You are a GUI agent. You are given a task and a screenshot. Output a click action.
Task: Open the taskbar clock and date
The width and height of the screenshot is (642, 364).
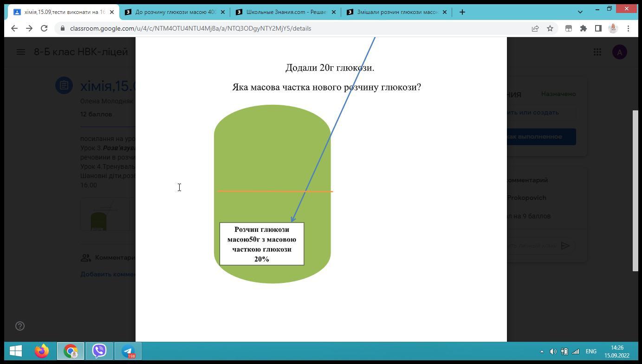click(x=617, y=351)
